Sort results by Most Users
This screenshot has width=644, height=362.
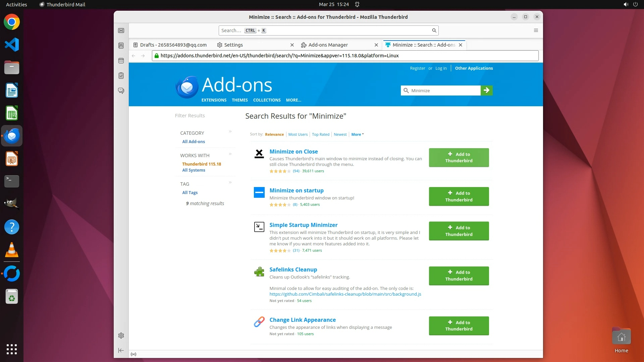pos(298,134)
